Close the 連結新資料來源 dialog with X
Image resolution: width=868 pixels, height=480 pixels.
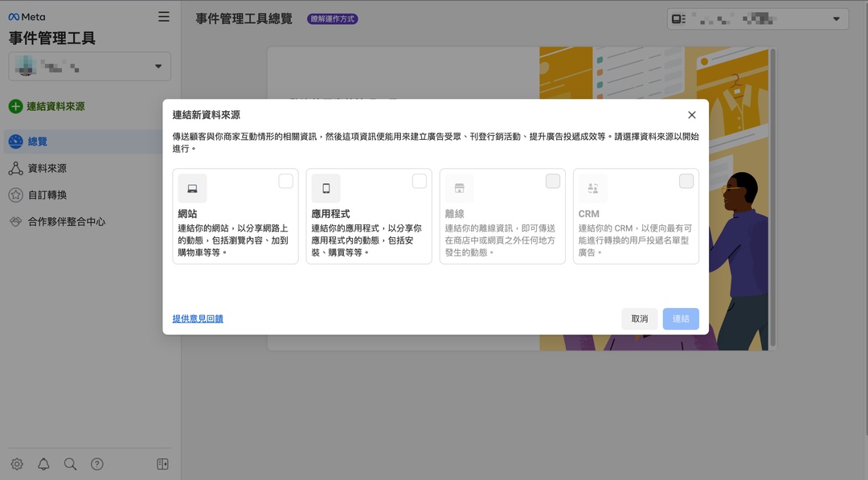click(692, 115)
